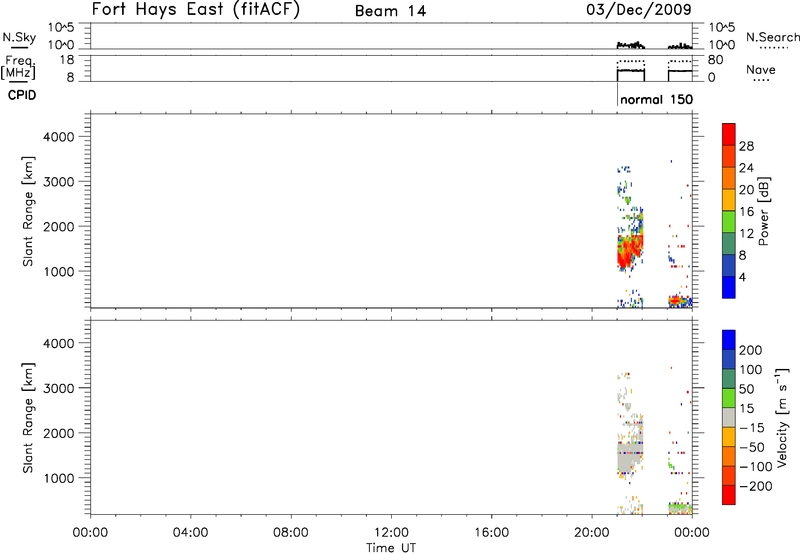Select the 'Freq. [MHz]' axis label
The height and width of the screenshot is (554, 800).
click(19, 67)
